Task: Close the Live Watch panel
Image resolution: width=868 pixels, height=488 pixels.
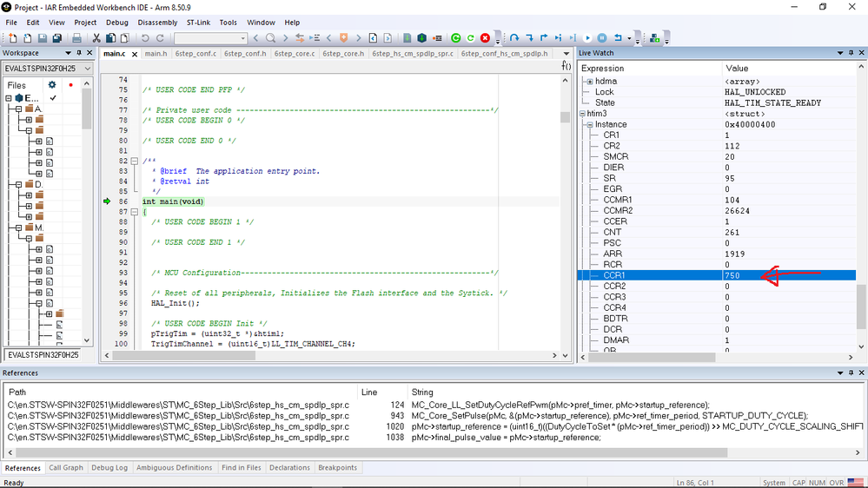Action: [861, 53]
